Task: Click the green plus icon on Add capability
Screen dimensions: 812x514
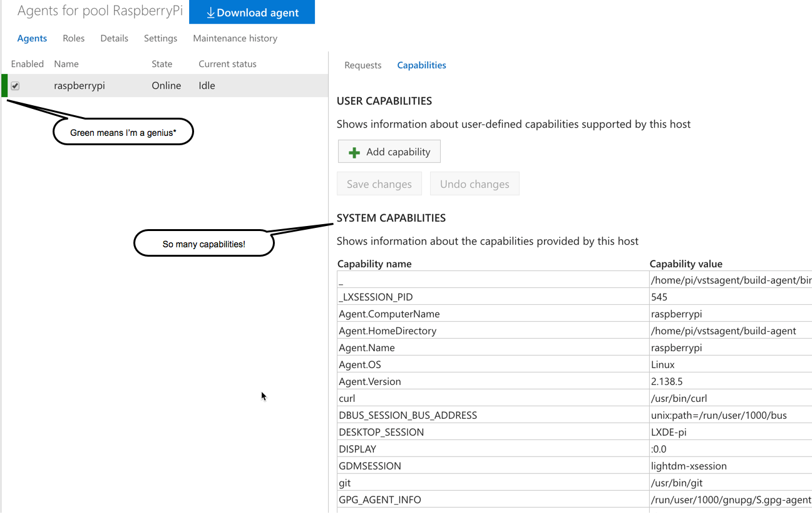Action: coord(354,152)
